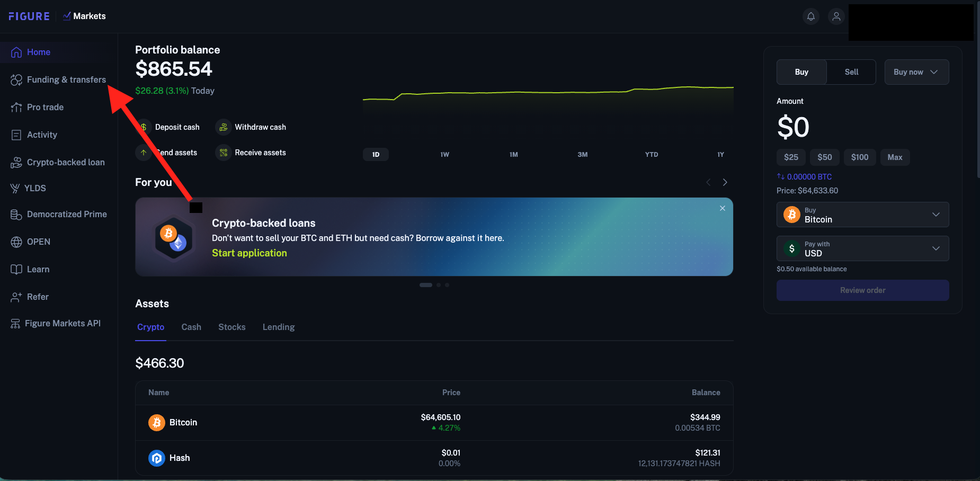The height and width of the screenshot is (481, 980).
Task: Click the first carousel pagination dot
Action: [426, 285]
